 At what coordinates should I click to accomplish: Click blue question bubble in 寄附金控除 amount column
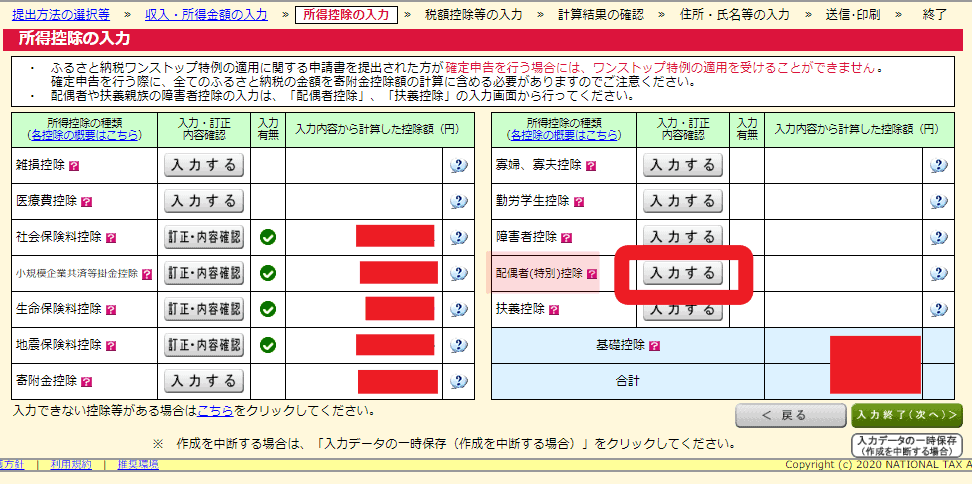pos(459,381)
